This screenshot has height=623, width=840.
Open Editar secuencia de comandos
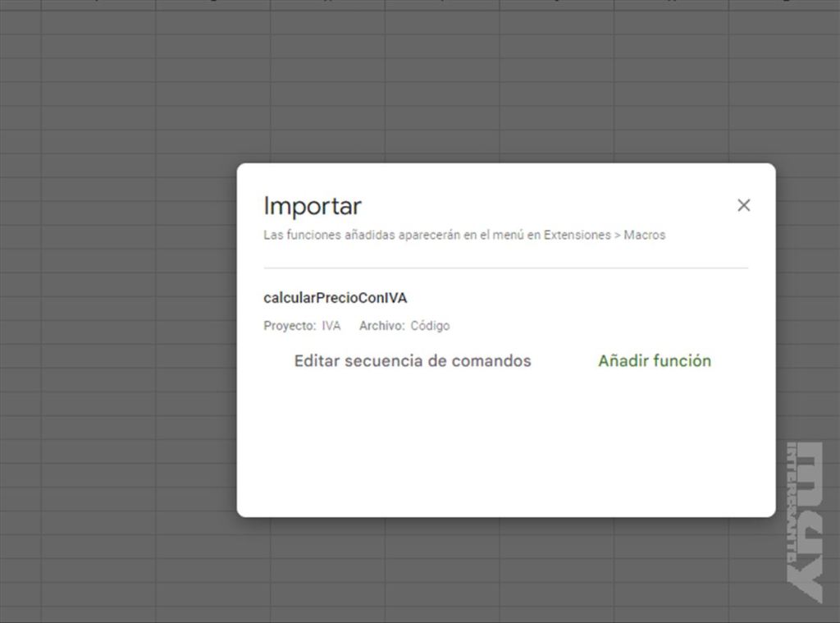coord(412,361)
